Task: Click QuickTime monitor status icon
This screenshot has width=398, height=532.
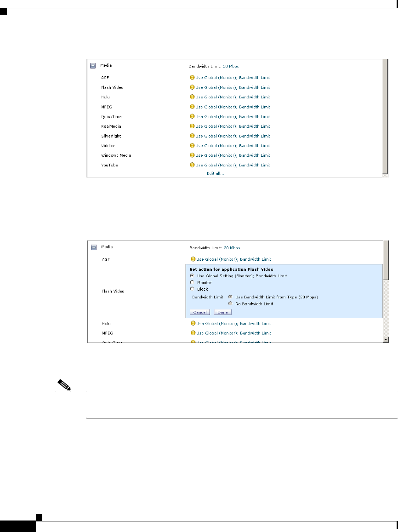Action: [x=192, y=116]
